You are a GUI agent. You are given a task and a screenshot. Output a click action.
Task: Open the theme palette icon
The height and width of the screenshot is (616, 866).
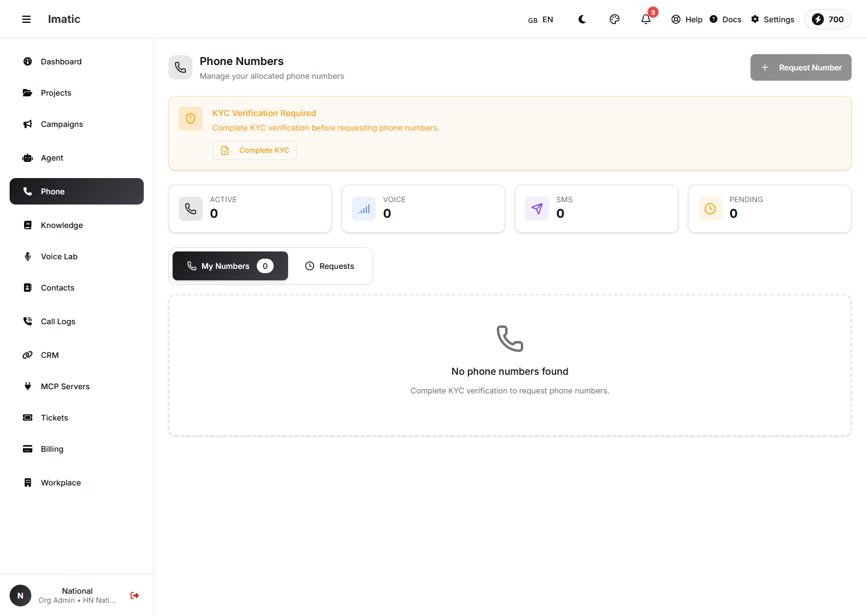pyautogui.click(x=615, y=19)
